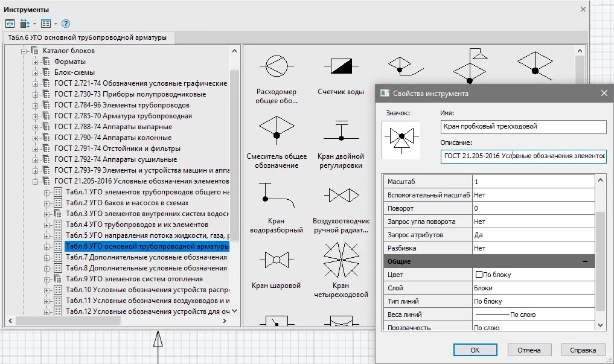614x364 pixels.
Task: Change Разбивка value Нет
Action: pos(533,248)
